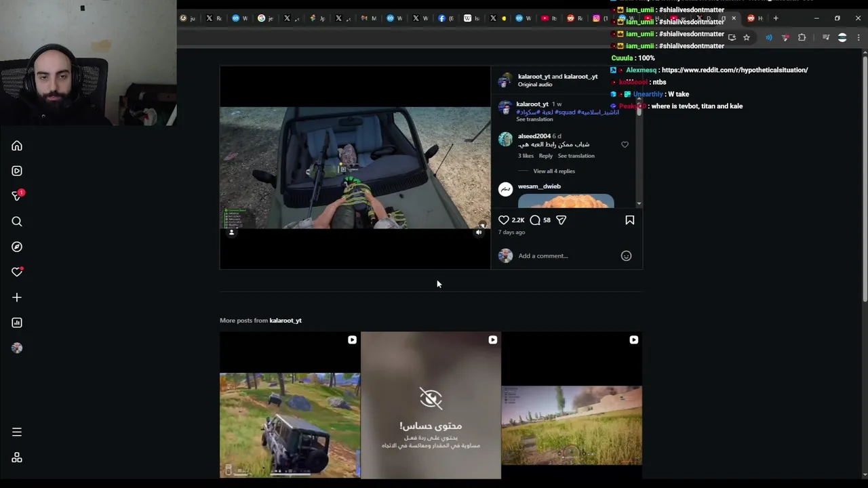Open kalaroot_yt link in More posts heading
Screen dimensions: 868x488
[x=285, y=321]
